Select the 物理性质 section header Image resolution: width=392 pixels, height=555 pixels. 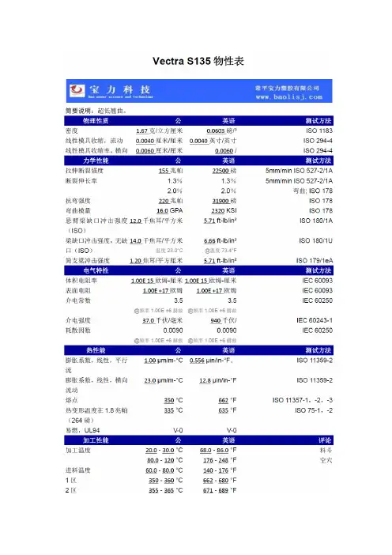[x=96, y=121]
